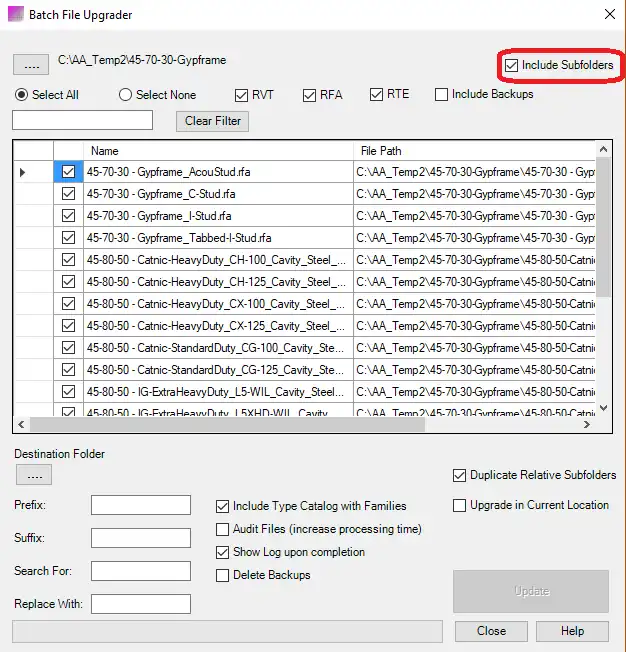Image resolution: width=626 pixels, height=652 pixels.
Task: Open Destination Folder browse ellipsis button
Action: tap(33, 475)
